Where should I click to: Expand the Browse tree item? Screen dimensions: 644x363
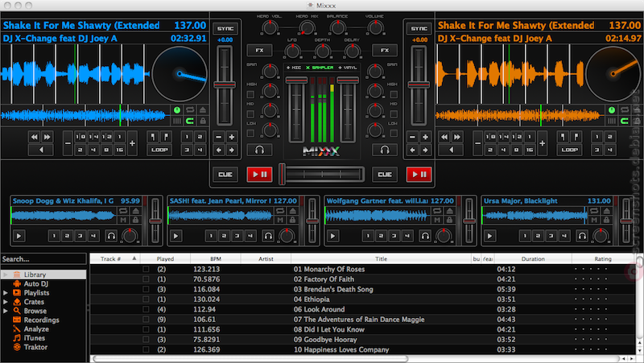point(6,311)
